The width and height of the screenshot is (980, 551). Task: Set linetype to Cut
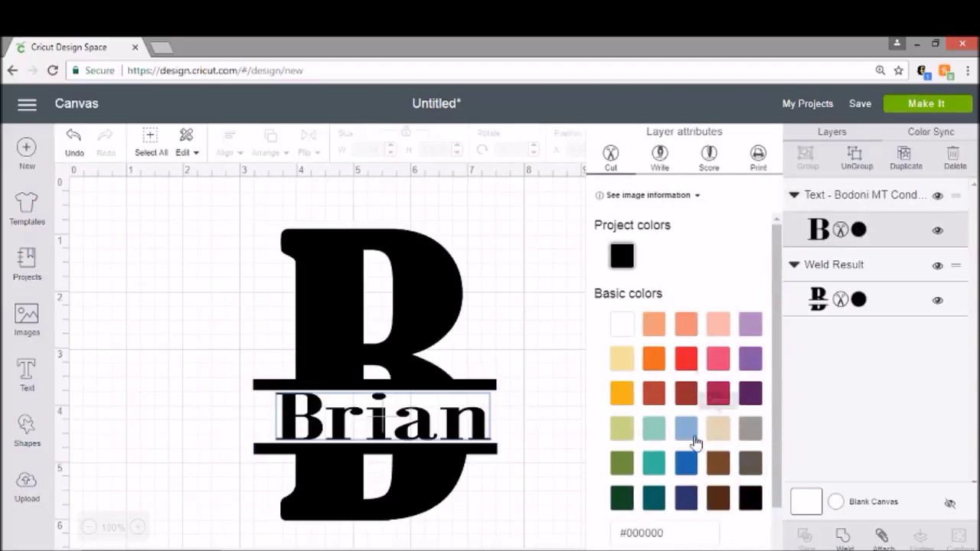(610, 158)
